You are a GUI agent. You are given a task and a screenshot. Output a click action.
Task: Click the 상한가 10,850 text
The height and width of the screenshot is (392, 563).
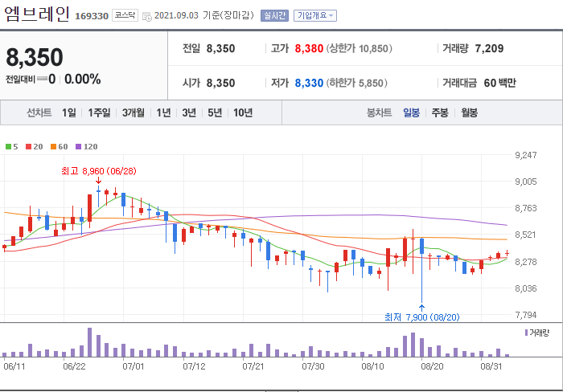click(x=359, y=48)
